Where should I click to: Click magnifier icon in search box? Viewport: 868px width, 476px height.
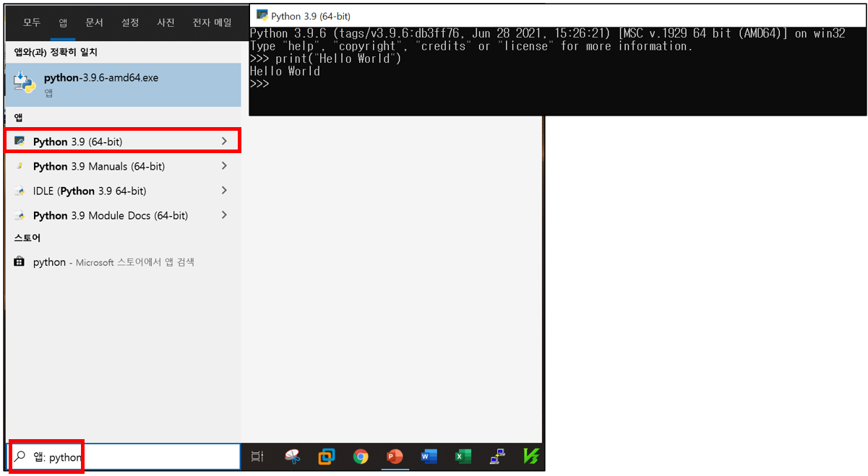point(20,456)
